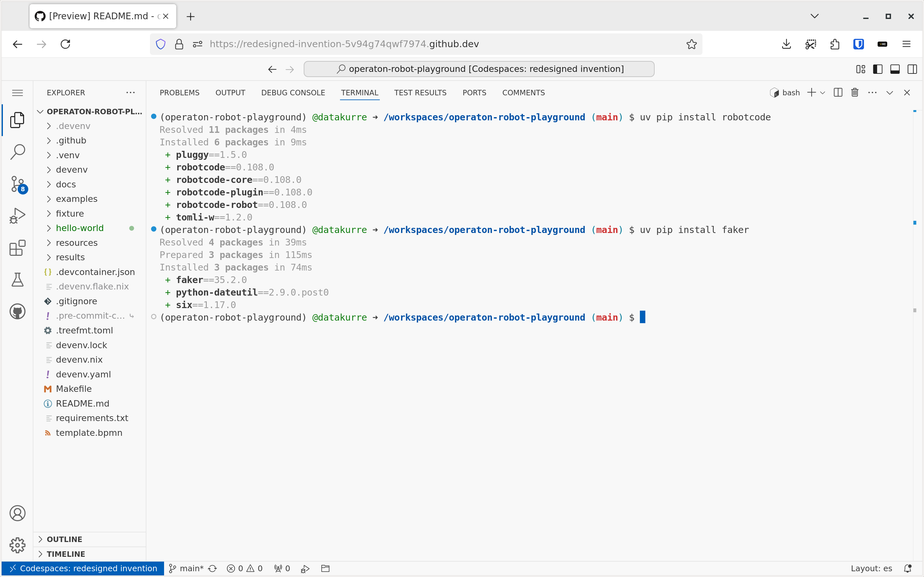Maximize panel size chevron
Image resolution: width=924 pixels, height=577 pixels.
click(x=889, y=93)
